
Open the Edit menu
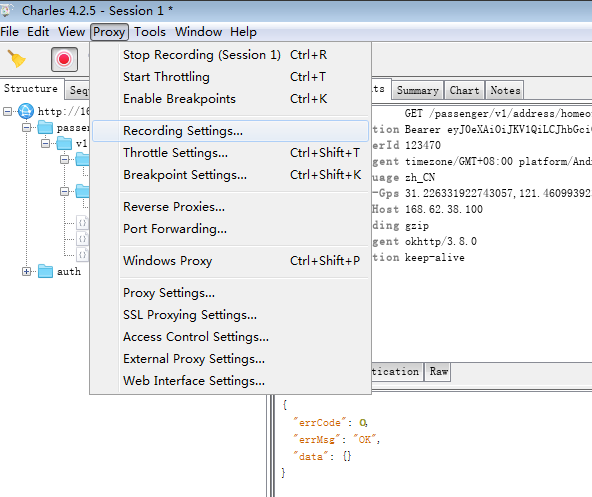point(38,32)
